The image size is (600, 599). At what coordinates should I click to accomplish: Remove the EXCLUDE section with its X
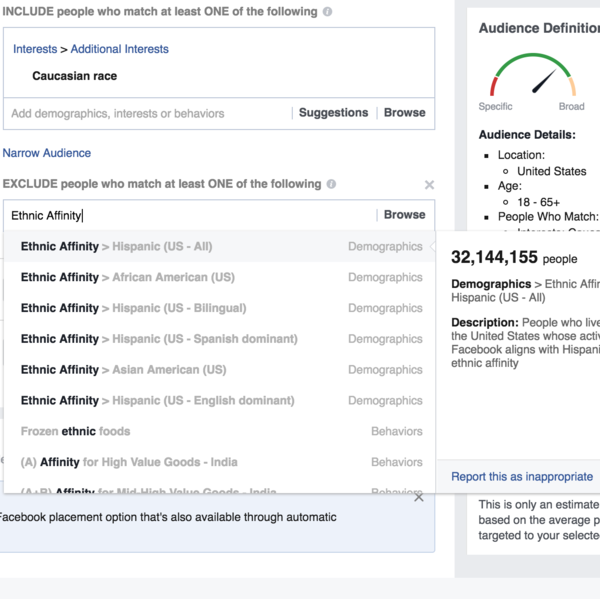(429, 185)
